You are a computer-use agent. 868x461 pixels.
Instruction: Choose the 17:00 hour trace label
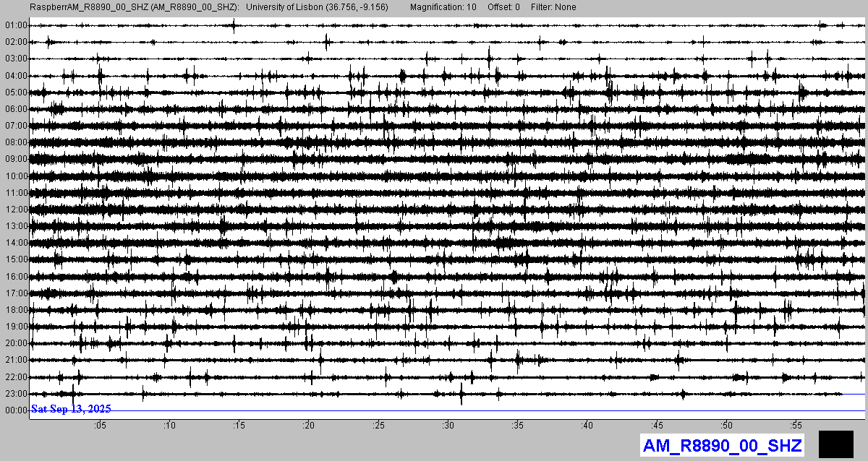(x=15, y=293)
